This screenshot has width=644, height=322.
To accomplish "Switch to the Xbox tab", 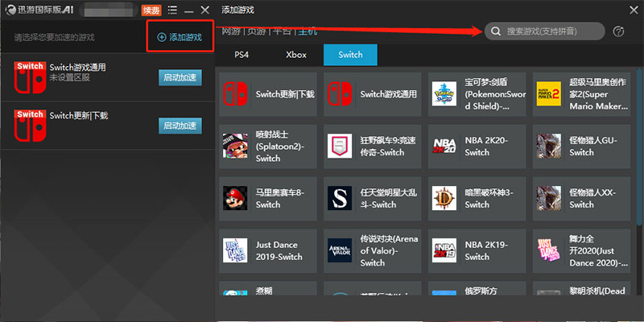I will (x=296, y=55).
